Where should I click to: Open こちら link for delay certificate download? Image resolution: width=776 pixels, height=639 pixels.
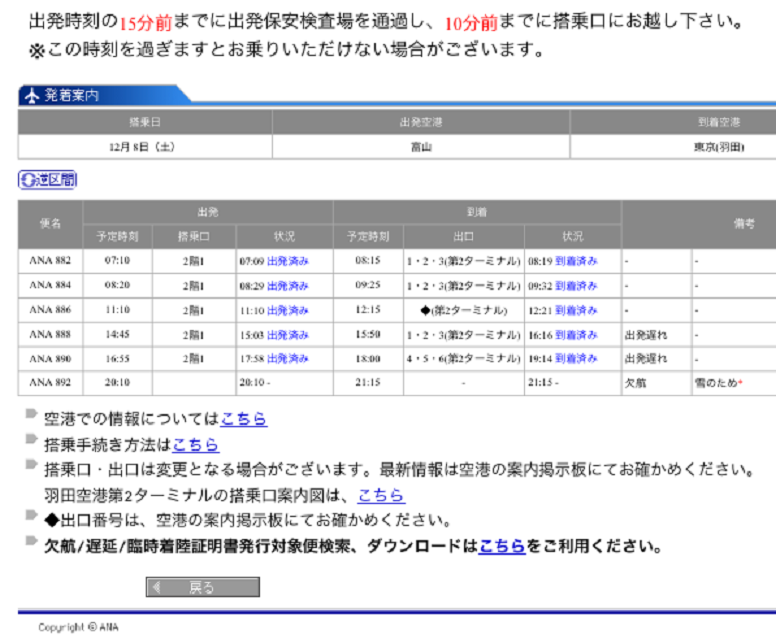click(x=502, y=546)
